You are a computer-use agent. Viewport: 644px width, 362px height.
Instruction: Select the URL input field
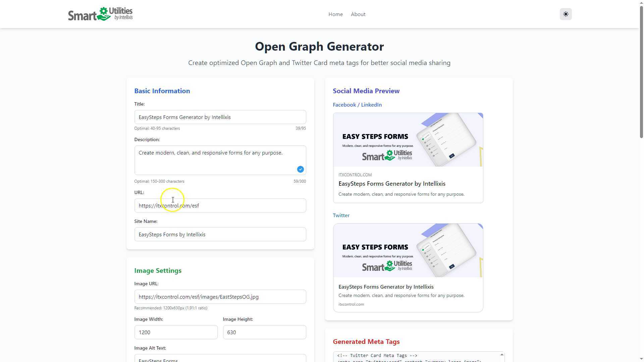pos(220,205)
